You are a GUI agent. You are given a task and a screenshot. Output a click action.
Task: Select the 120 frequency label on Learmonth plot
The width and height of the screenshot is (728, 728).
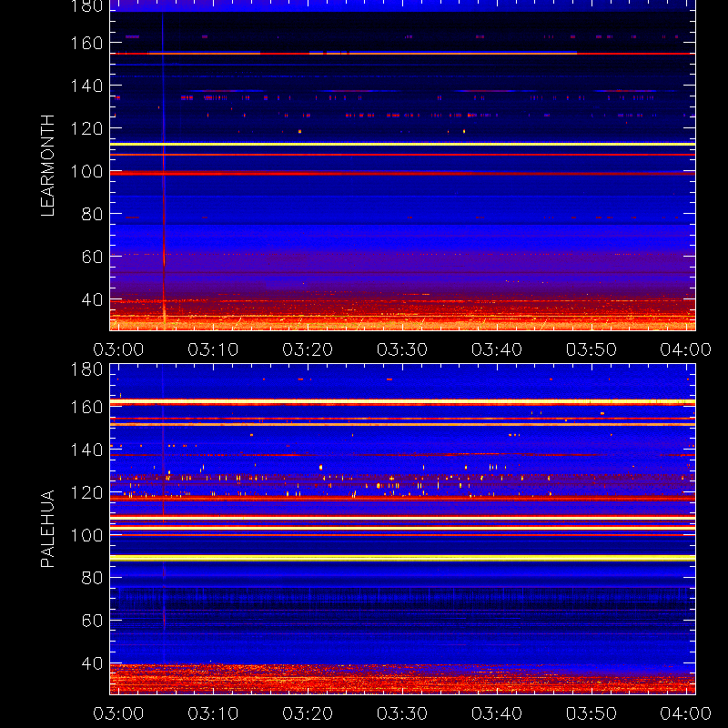86,128
